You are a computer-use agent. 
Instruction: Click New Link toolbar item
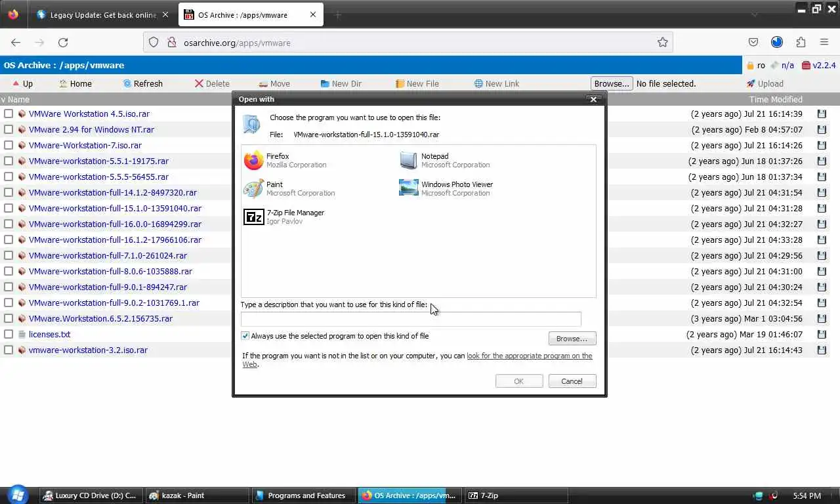tap(497, 83)
